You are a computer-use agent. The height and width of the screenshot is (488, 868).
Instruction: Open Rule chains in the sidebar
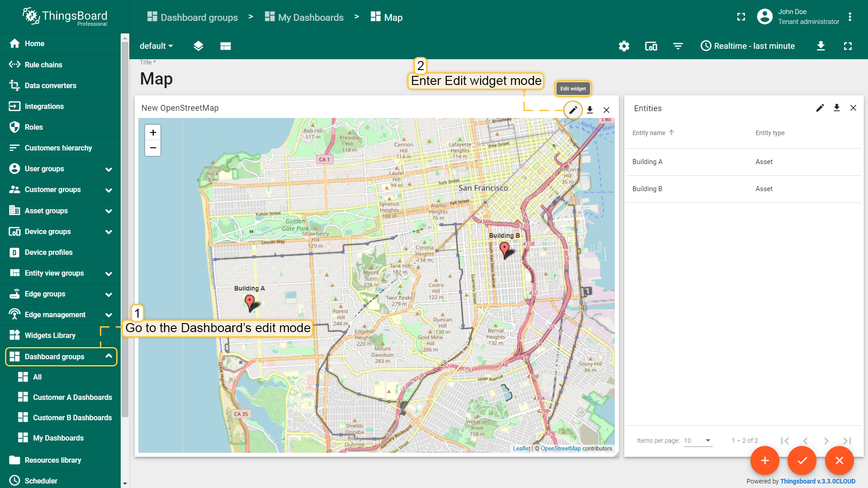(x=61, y=65)
